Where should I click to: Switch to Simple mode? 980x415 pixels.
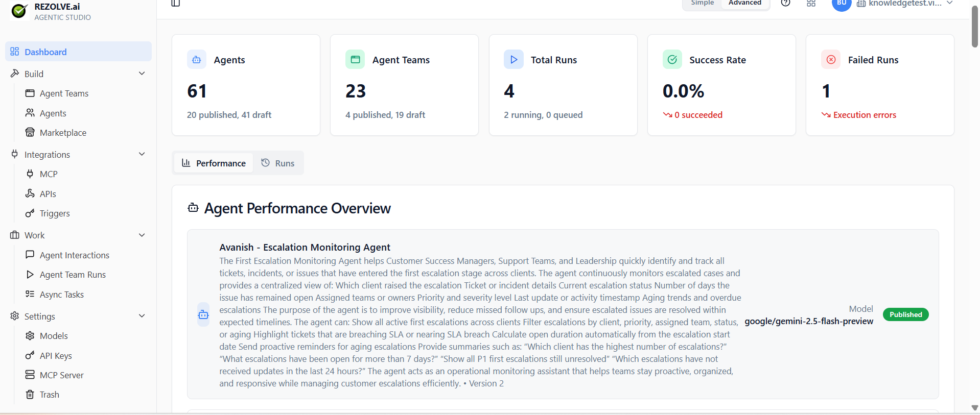pyautogui.click(x=702, y=3)
